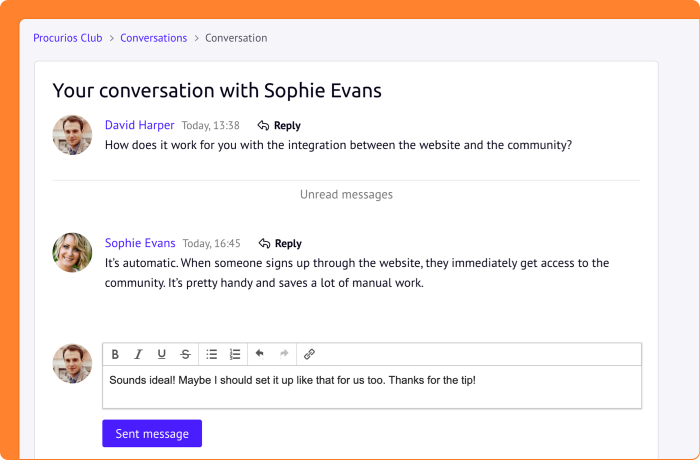
Task: Click the Sent message button
Action: click(x=152, y=433)
